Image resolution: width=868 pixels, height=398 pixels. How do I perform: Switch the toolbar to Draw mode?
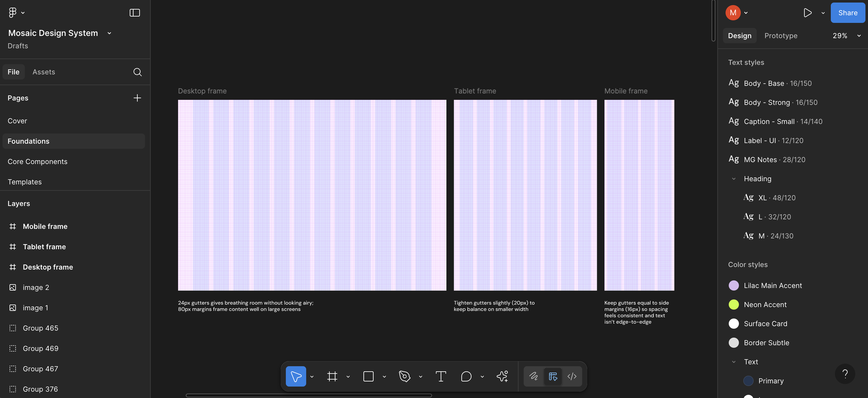tap(534, 376)
